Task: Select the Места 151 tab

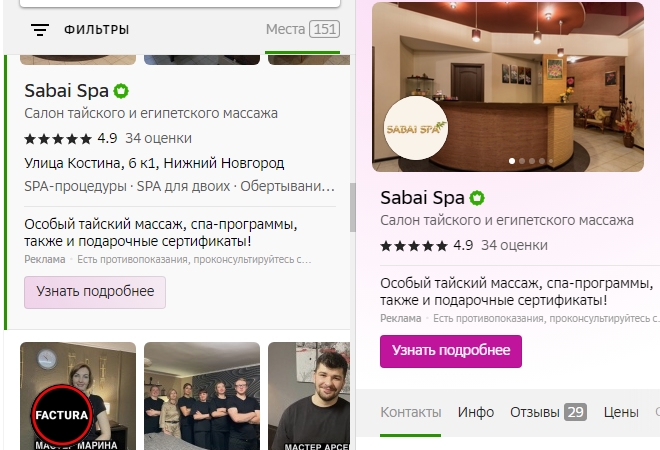Action: pyautogui.click(x=303, y=29)
